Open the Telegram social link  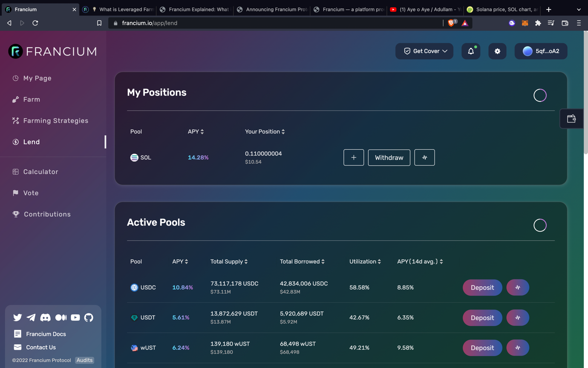pos(31,317)
